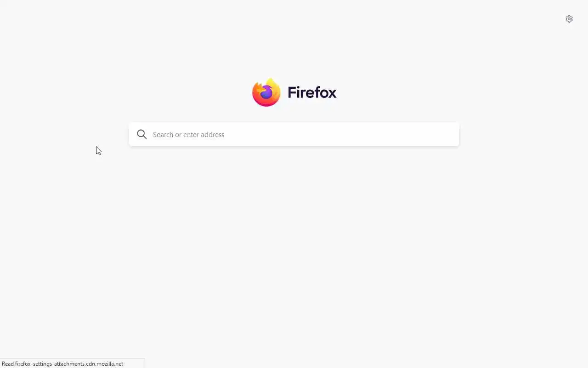Click the gear icon on the new tab page

(569, 19)
